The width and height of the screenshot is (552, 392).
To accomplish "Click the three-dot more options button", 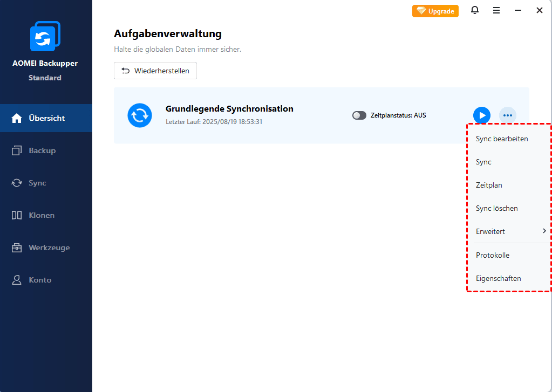I will point(508,115).
